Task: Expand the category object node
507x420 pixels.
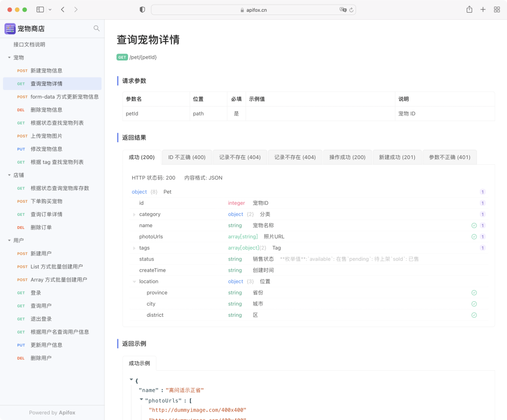Action: (x=134, y=214)
